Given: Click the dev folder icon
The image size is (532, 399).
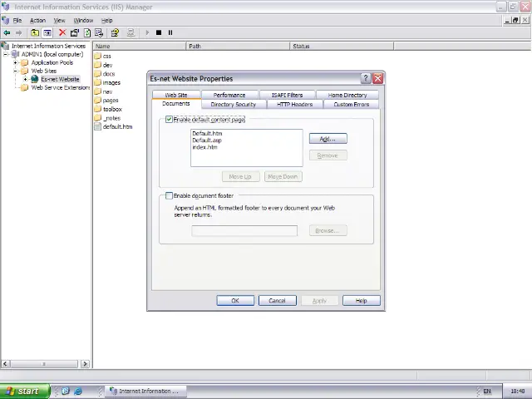Looking at the screenshot, I should pyautogui.click(x=98, y=65).
